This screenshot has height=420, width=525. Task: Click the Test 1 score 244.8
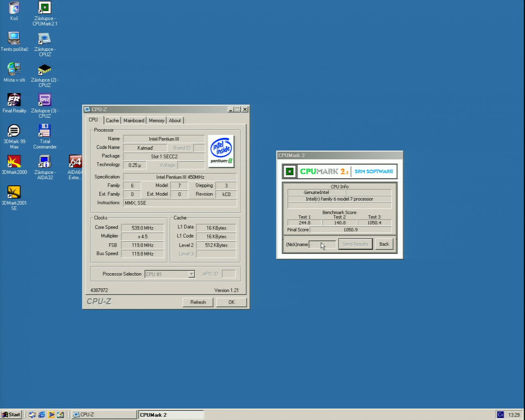coord(304,223)
